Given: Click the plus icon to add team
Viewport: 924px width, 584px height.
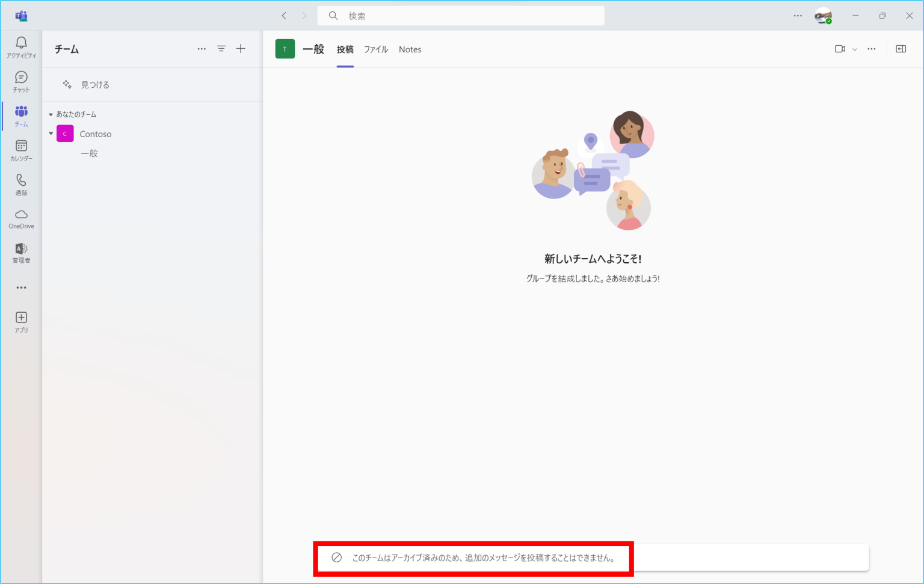Looking at the screenshot, I should [x=241, y=49].
